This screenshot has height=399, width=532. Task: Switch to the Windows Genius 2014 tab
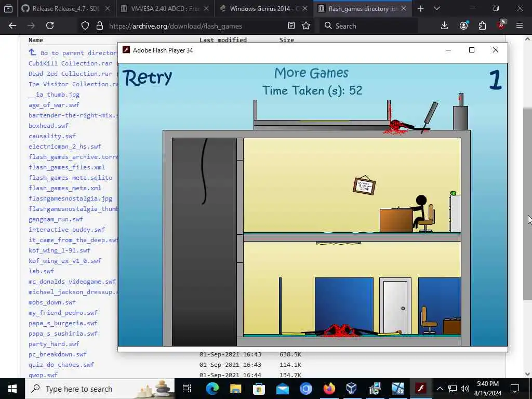pos(263,9)
